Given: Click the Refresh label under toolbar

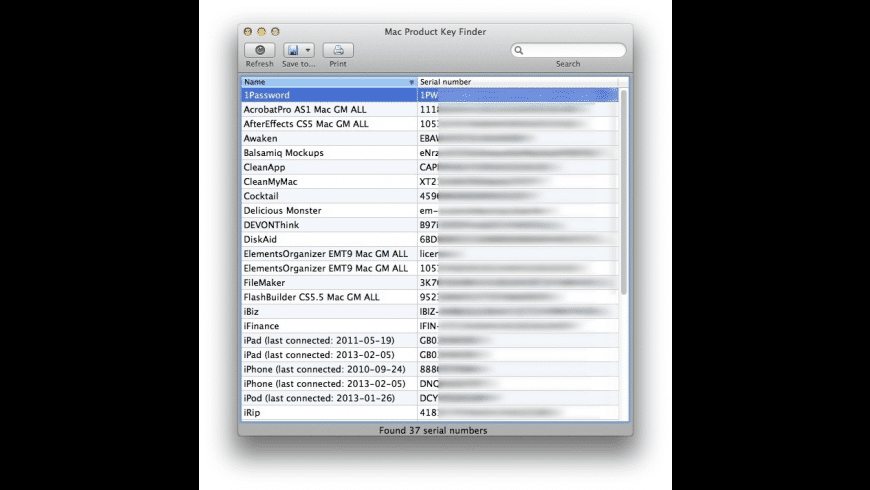Looking at the screenshot, I should point(260,64).
